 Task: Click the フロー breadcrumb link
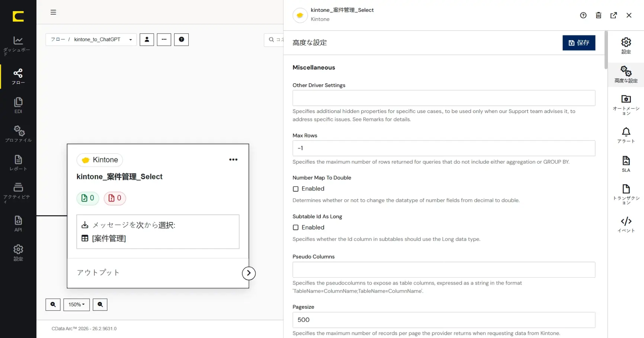click(58, 39)
